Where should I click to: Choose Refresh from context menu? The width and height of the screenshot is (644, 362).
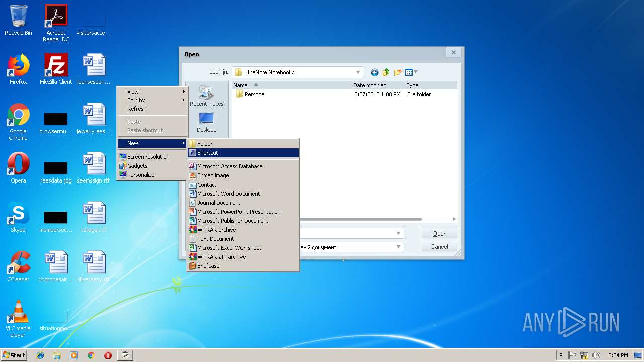click(152, 109)
